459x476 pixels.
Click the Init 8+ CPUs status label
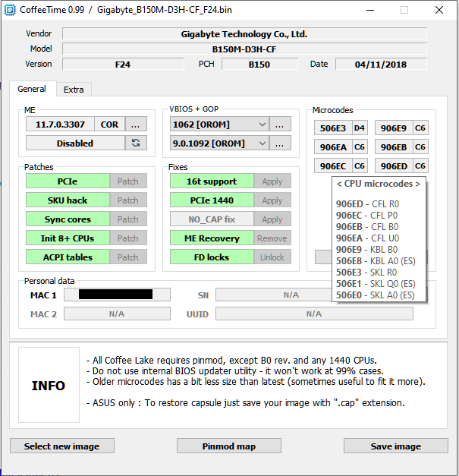coord(68,238)
